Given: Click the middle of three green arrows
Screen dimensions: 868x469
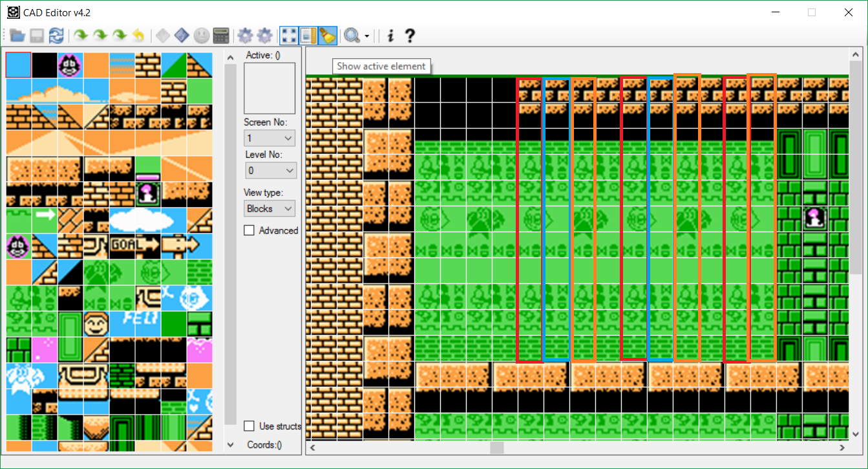Looking at the screenshot, I should coord(100,36).
